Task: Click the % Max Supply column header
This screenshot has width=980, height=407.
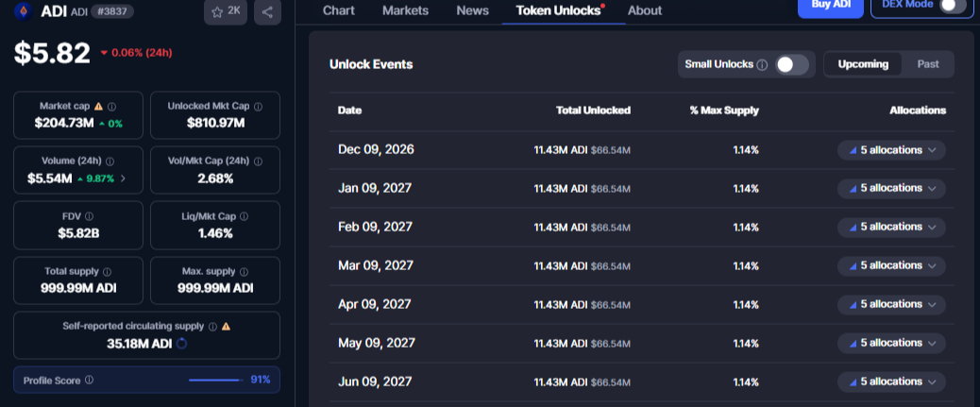Action: point(724,110)
